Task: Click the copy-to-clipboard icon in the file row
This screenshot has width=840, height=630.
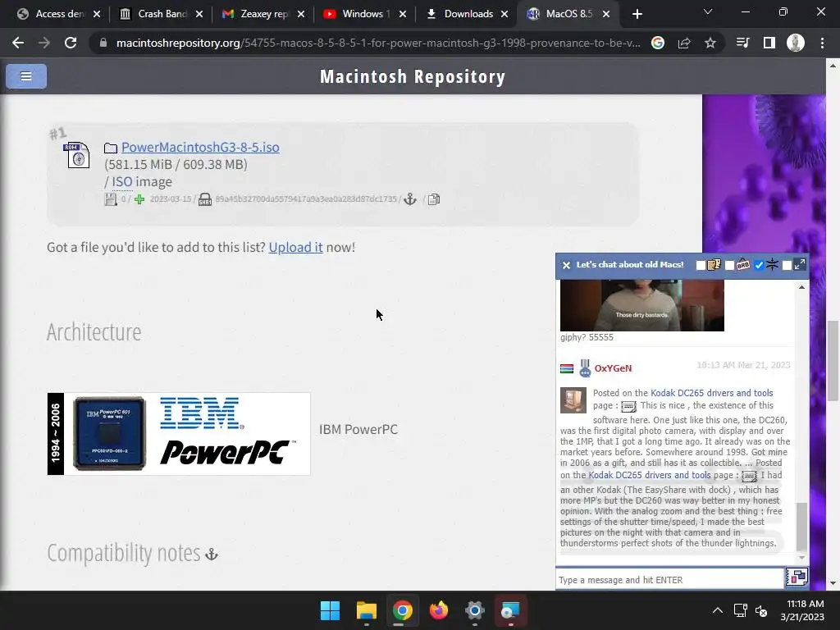Action: tap(434, 199)
